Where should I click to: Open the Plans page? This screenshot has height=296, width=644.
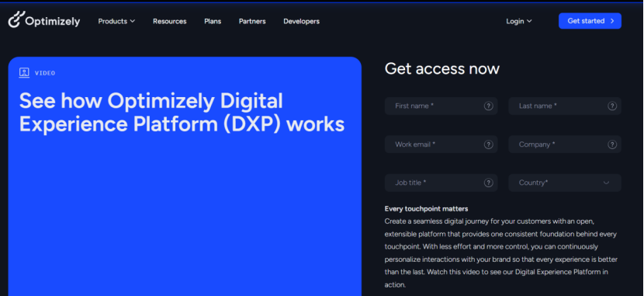tap(213, 22)
